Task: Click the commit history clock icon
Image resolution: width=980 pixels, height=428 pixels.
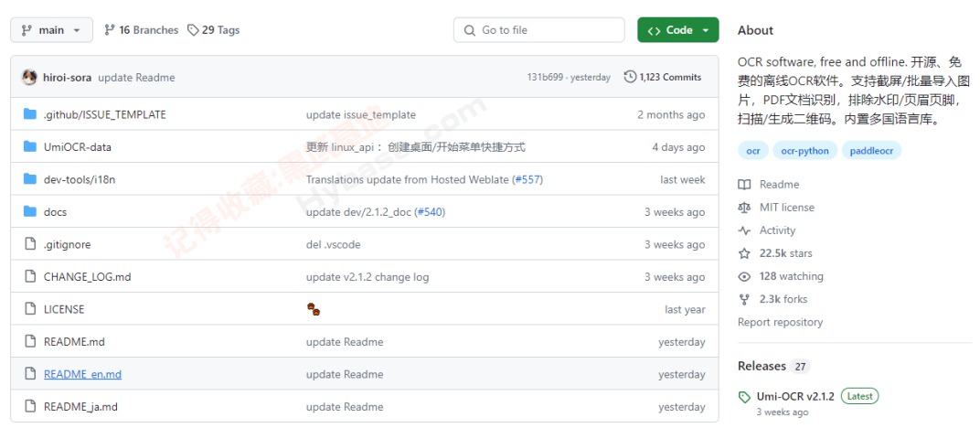Action: tap(630, 78)
